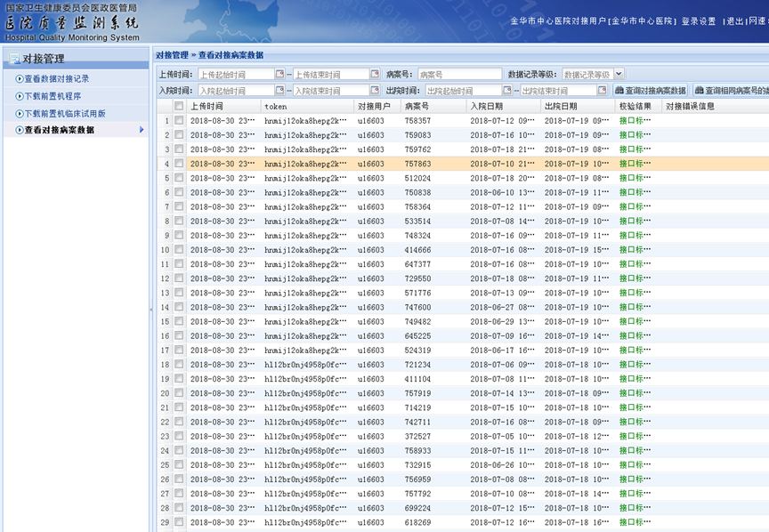Click admission date of record 750838
769x532 pixels.
502,192
